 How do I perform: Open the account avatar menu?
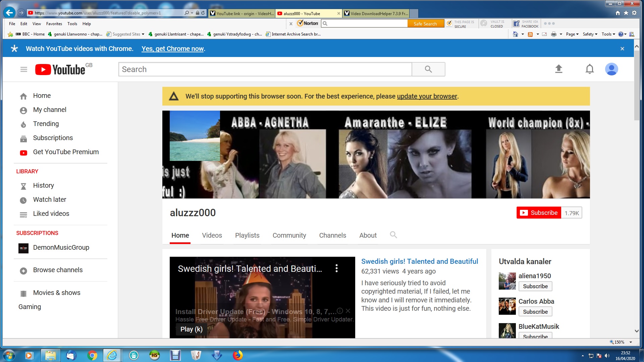coord(611,69)
